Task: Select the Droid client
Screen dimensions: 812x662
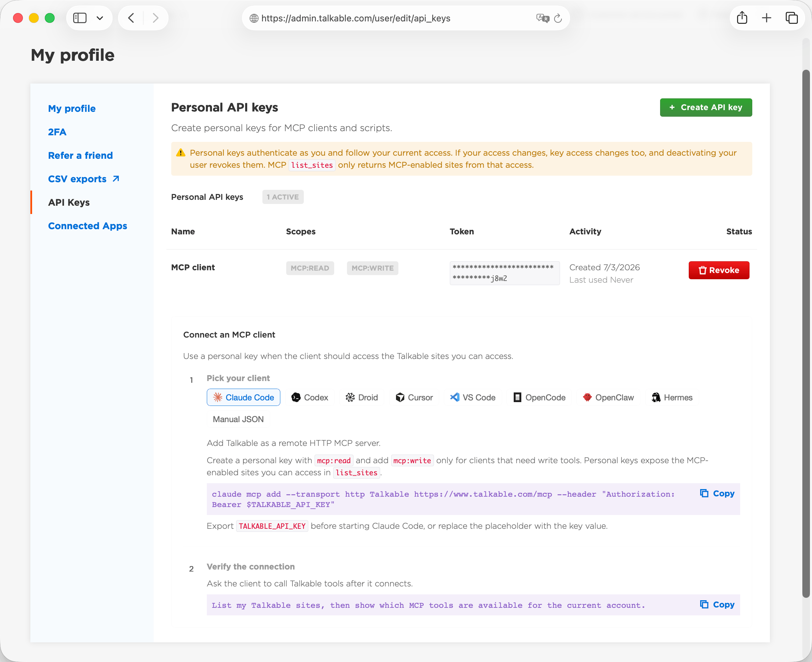Action: click(x=361, y=397)
